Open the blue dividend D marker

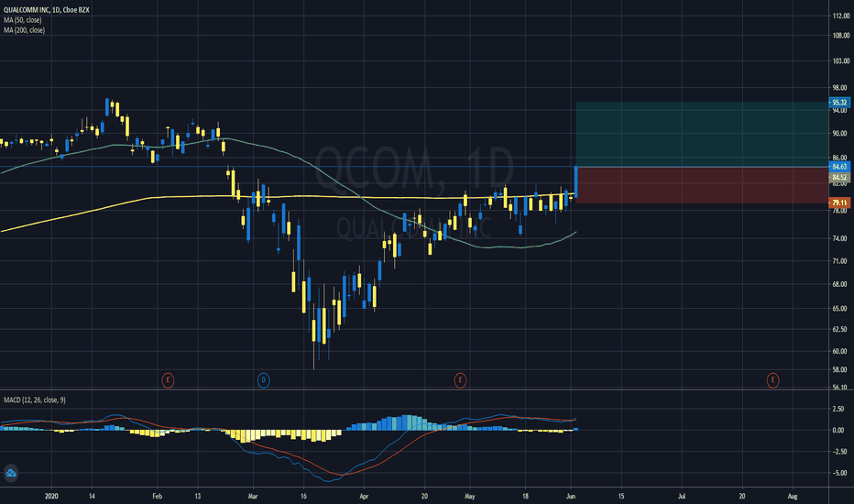point(264,379)
